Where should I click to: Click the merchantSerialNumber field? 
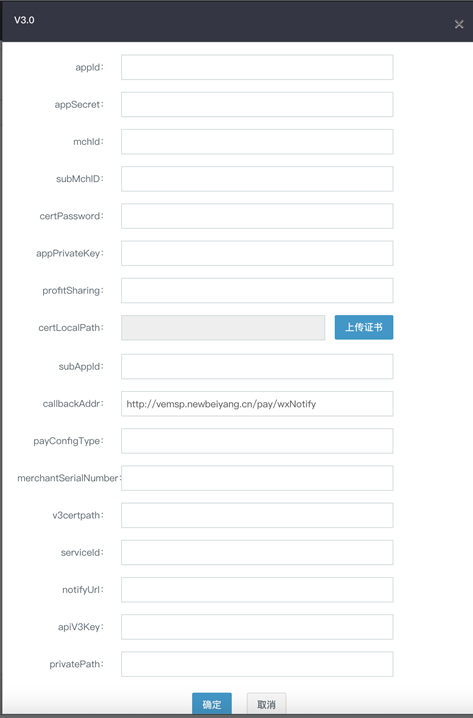pyautogui.click(x=257, y=478)
